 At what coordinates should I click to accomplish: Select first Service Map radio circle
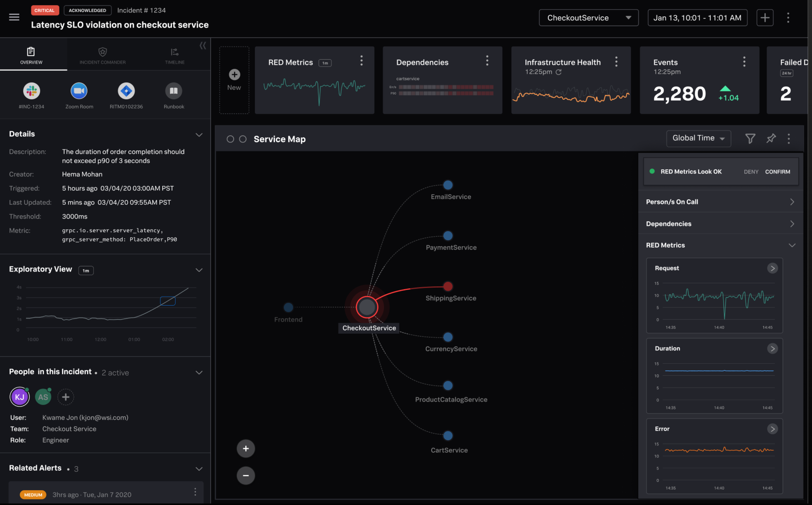[230, 139]
